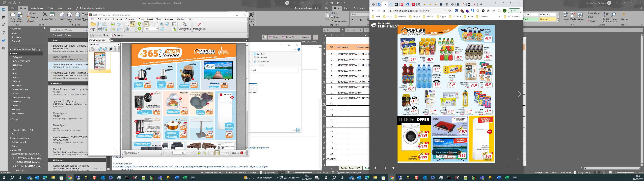Click the PDF-XChange save icon
644x181 pixels.
click(100, 24)
